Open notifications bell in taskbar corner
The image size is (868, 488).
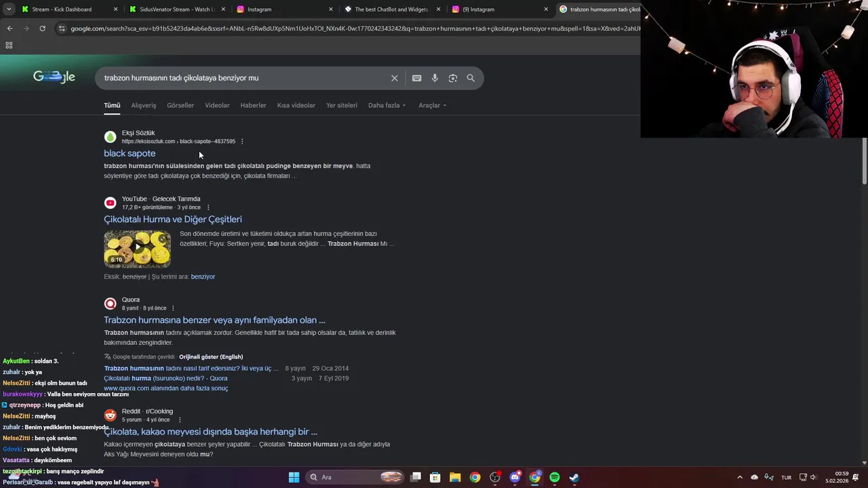click(856, 477)
